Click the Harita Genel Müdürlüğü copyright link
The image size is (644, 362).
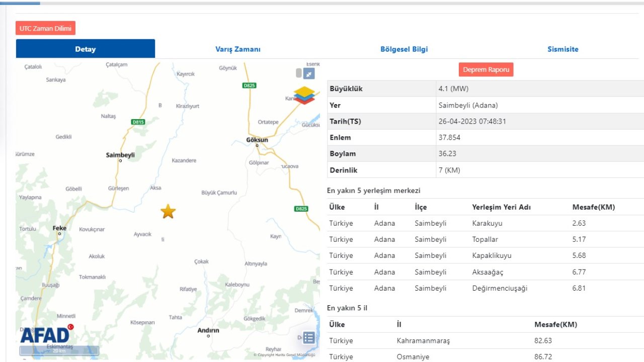click(x=284, y=355)
